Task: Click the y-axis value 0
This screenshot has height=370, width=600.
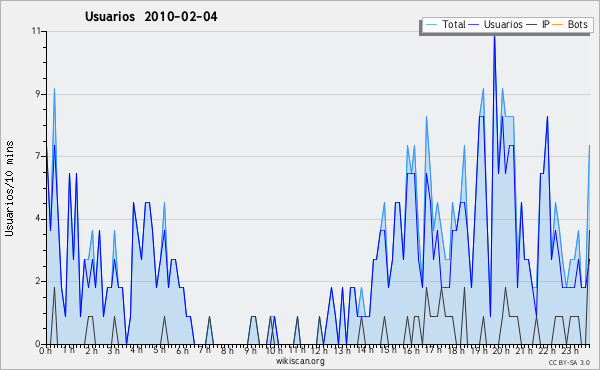Action: [38, 344]
